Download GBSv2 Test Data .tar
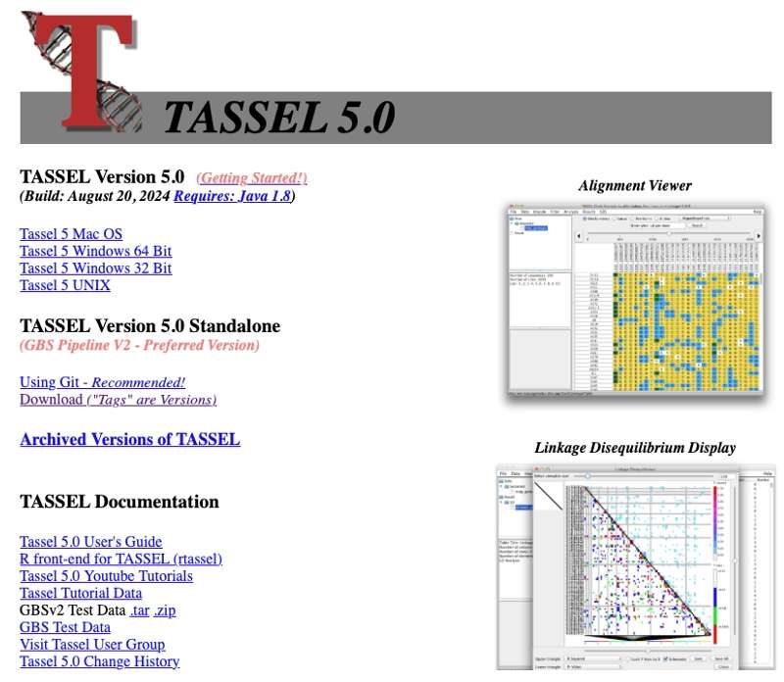This screenshot has height=682, width=784. coord(139,610)
